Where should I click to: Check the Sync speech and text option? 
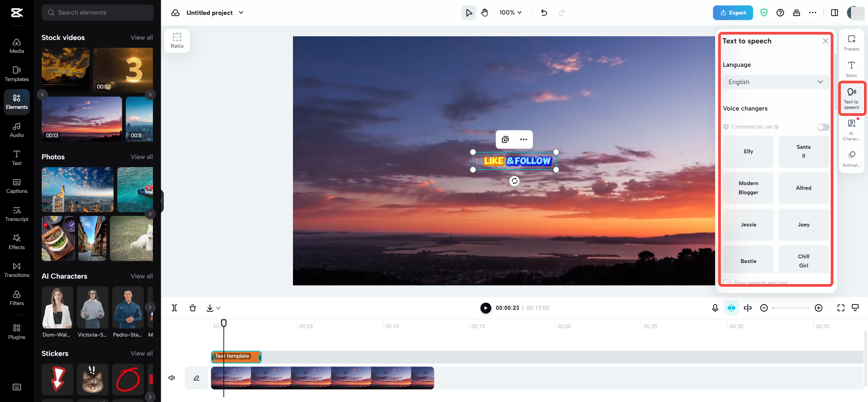pos(726,282)
